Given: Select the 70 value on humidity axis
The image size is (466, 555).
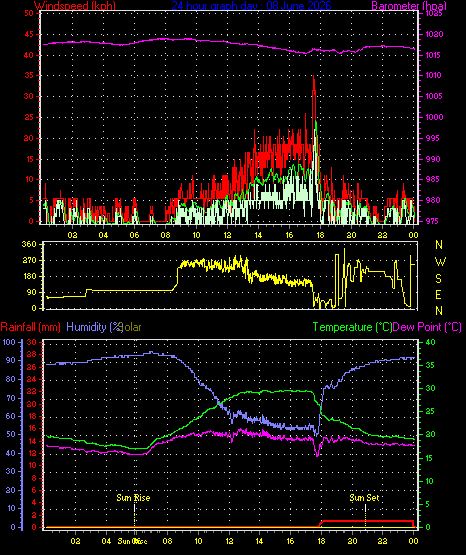Looking at the screenshot, I should (11, 398).
